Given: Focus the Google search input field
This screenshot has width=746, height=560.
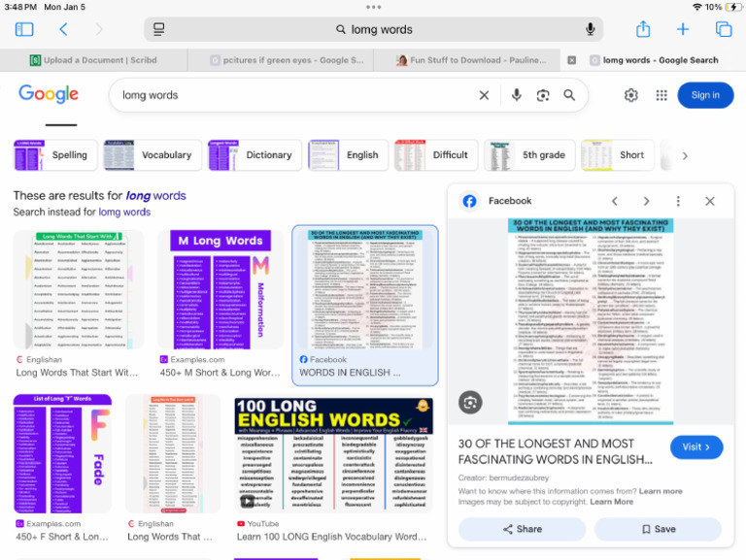Looking at the screenshot, I should click(x=295, y=95).
